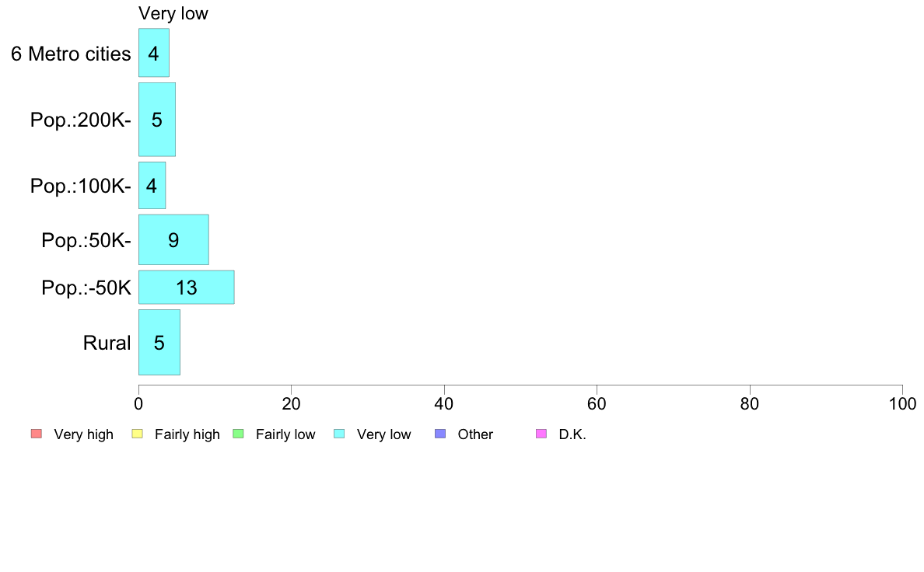Click the Rural axis label
Screen dimensions: 924x572
click(107, 343)
